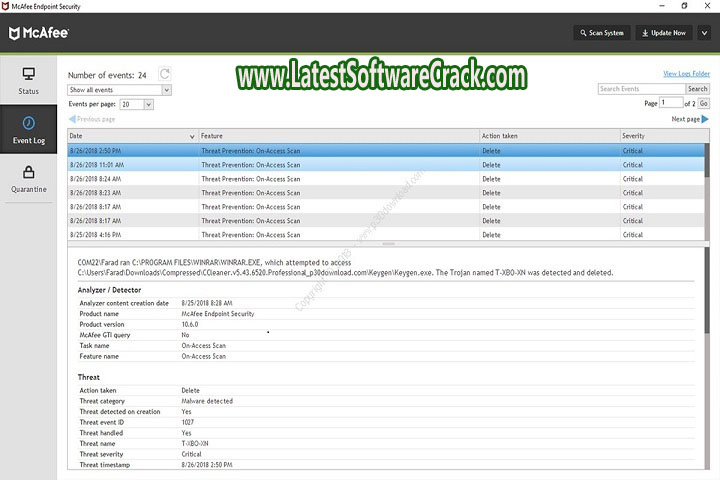Open the Event Log section
The image size is (720, 480).
(28, 130)
